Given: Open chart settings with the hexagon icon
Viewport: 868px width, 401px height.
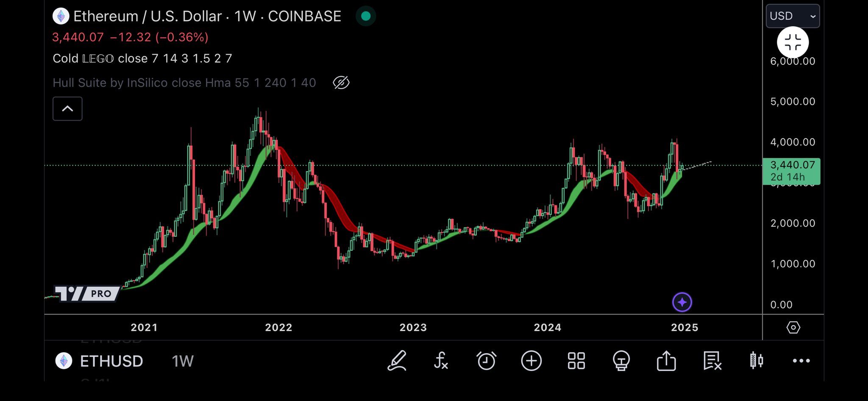Looking at the screenshot, I should (793, 327).
